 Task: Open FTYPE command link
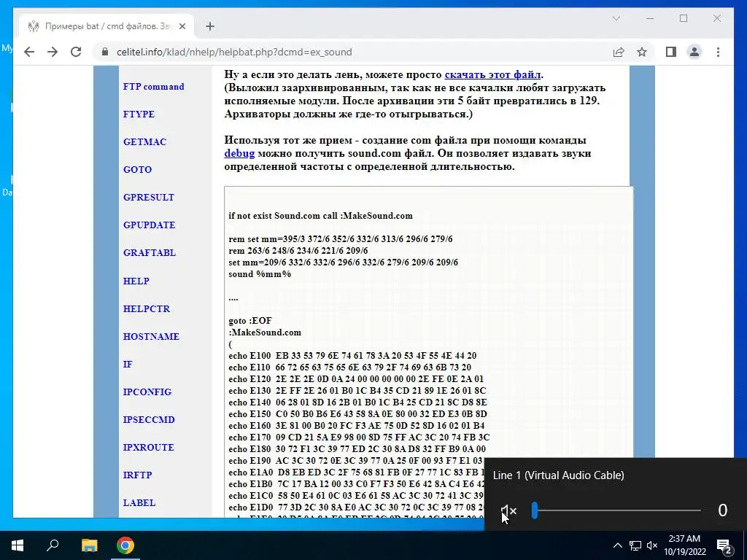tap(139, 114)
